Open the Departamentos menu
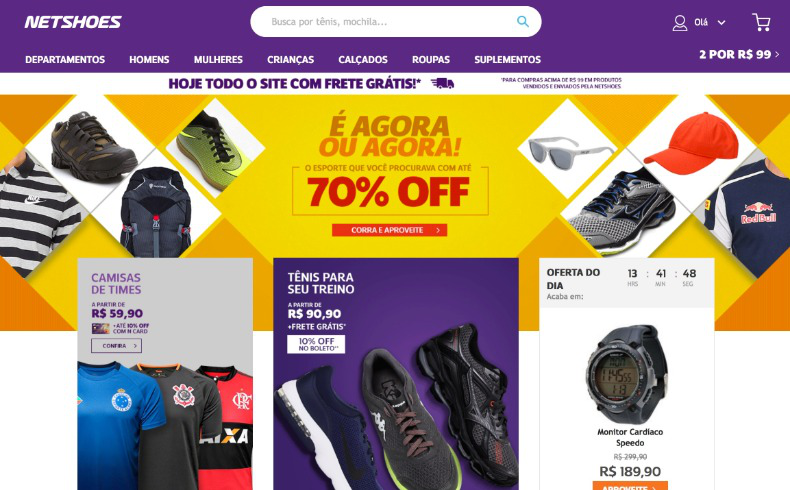The image size is (790, 490). click(x=65, y=59)
